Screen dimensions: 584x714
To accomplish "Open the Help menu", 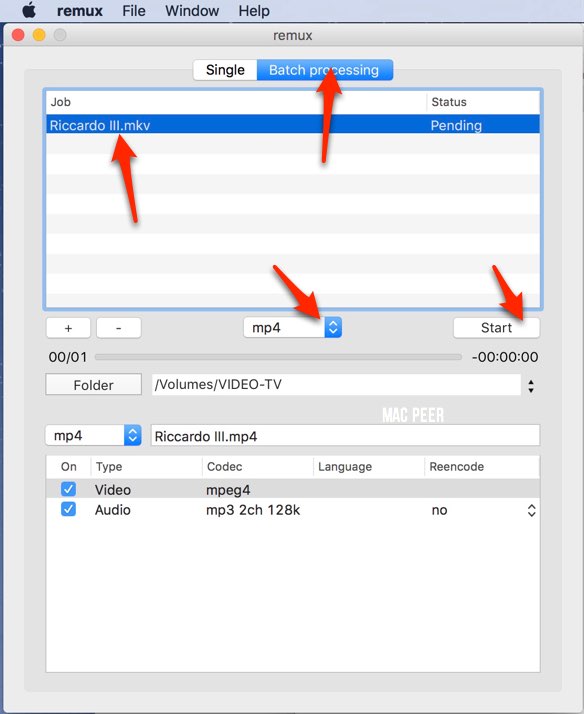I will (254, 10).
